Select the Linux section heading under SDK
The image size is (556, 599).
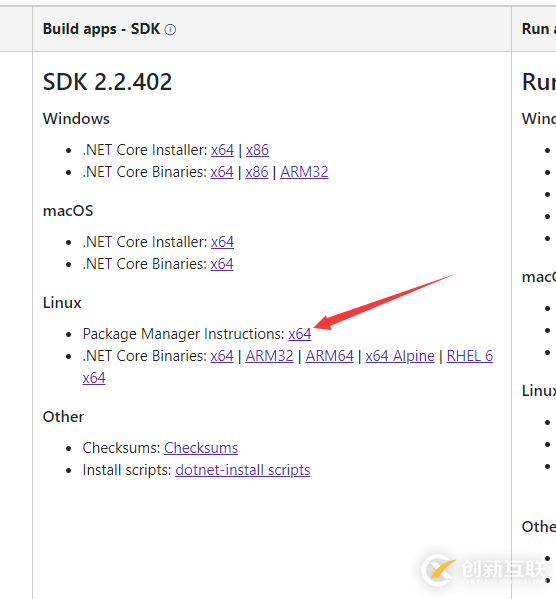click(x=62, y=303)
